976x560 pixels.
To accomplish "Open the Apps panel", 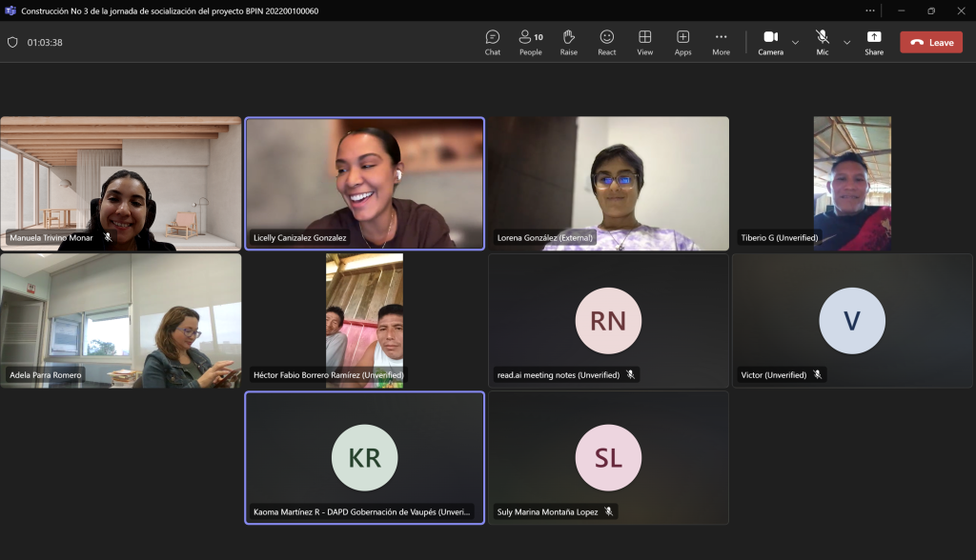I will tap(682, 42).
